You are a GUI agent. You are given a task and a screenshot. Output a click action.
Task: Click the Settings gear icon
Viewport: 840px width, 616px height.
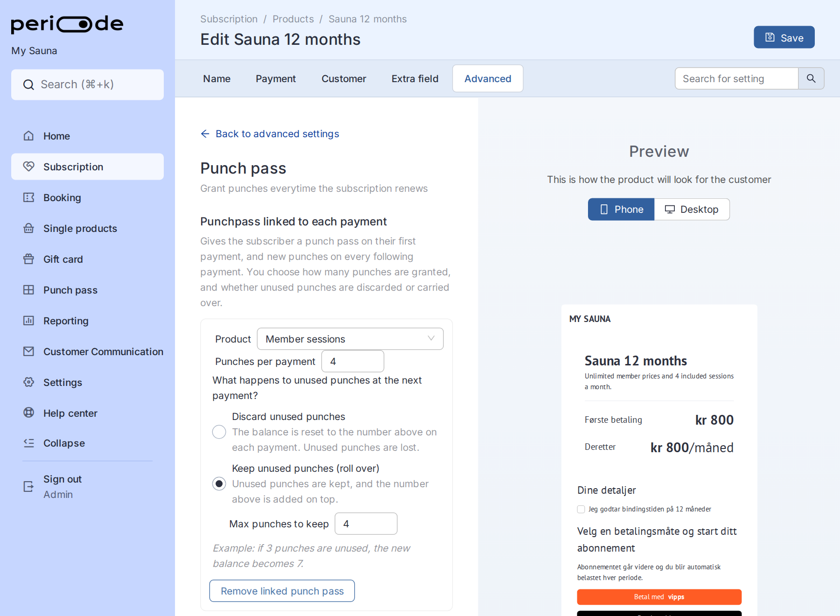(28, 382)
